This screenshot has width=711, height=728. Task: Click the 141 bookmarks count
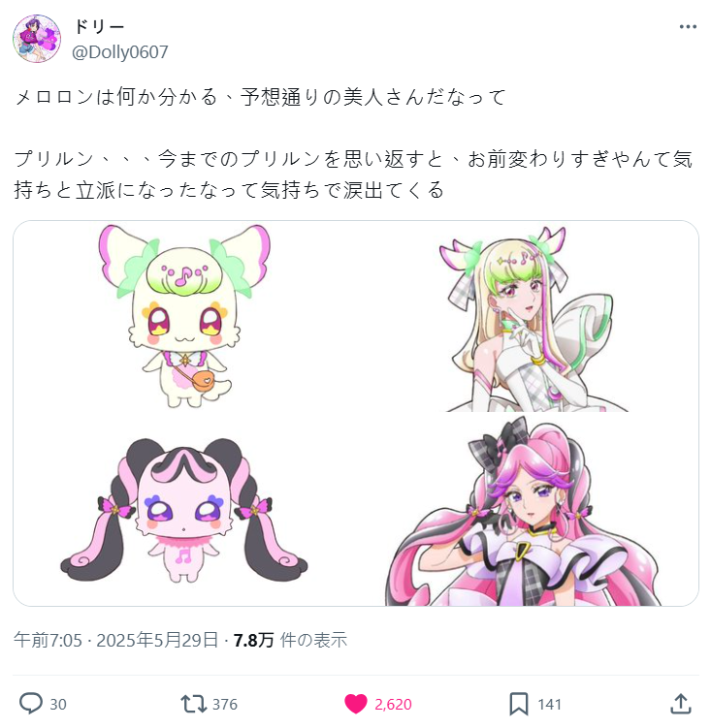(x=550, y=705)
